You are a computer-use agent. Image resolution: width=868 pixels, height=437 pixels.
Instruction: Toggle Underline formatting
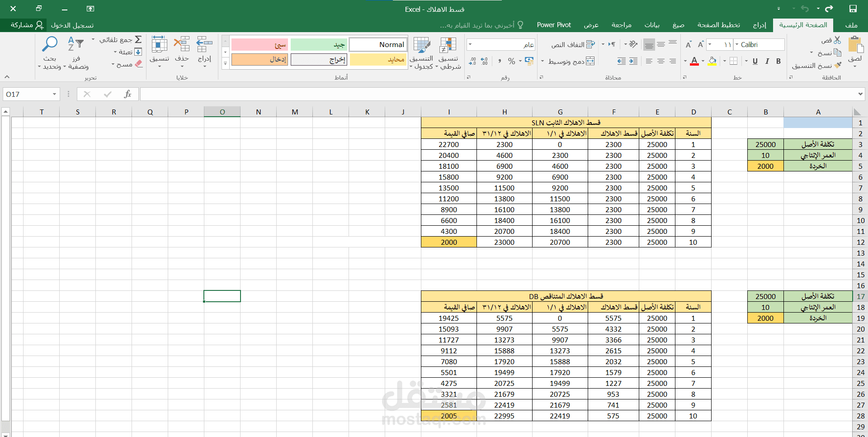point(755,61)
